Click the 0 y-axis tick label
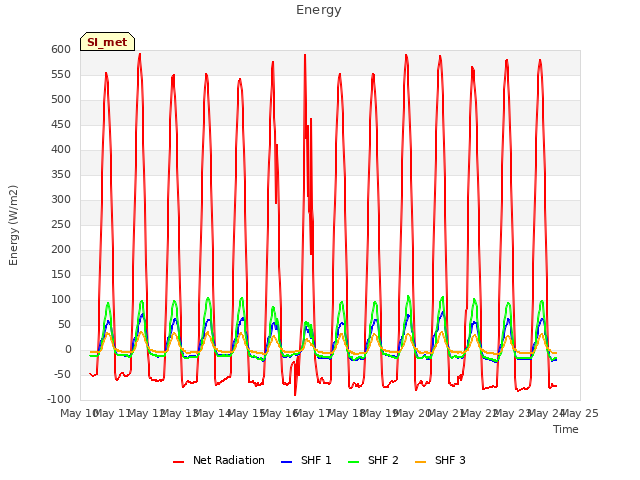 tap(68, 350)
